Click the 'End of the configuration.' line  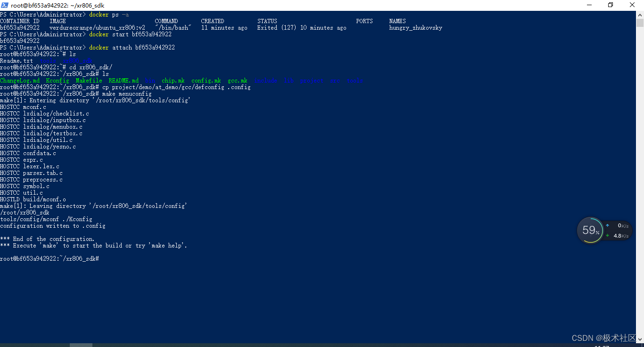[47, 239]
